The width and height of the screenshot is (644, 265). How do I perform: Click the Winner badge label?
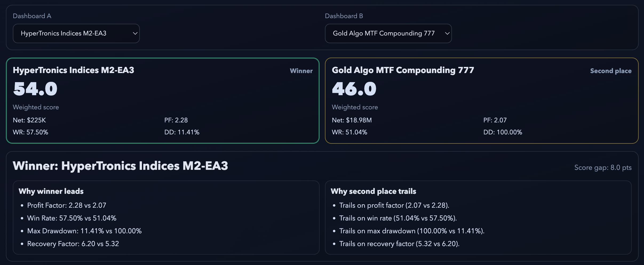tap(301, 71)
